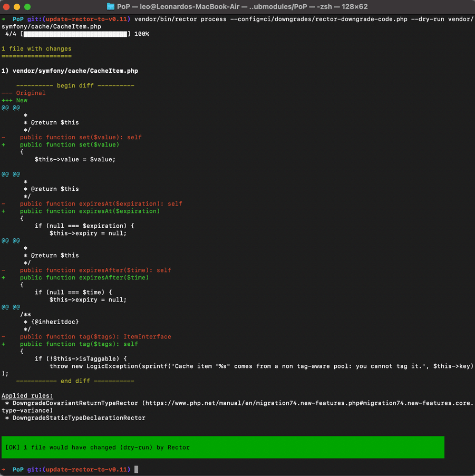This screenshot has width=475, height=476.
Task: Click the '1 file with changes' text
Action: pos(36,48)
